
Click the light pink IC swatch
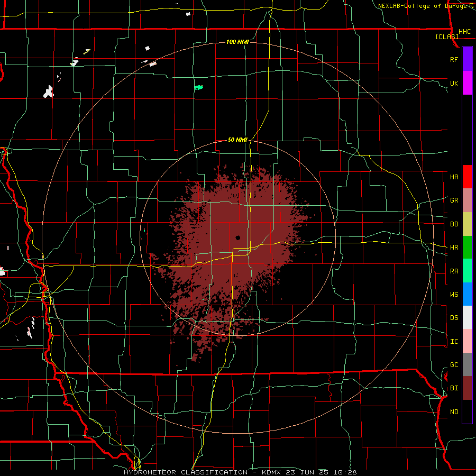(x=467, y=341)
